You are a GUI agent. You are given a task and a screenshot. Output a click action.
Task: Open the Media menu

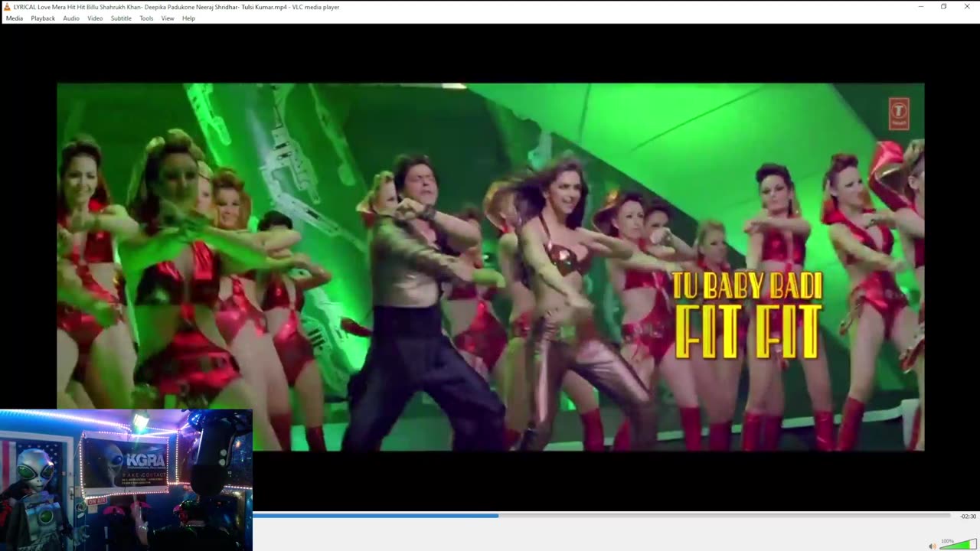coord(15,18)
